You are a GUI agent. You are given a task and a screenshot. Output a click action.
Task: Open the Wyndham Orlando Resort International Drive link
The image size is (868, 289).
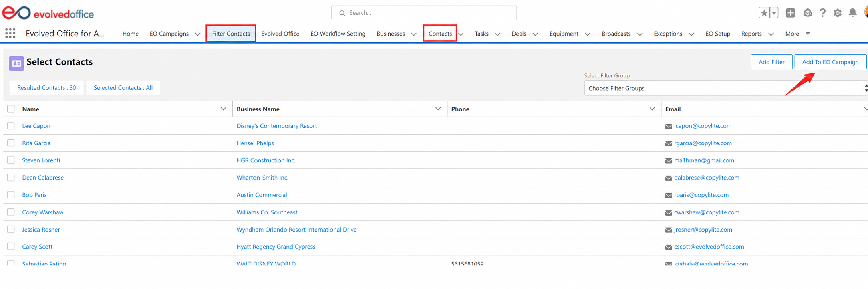click(296, 230)
